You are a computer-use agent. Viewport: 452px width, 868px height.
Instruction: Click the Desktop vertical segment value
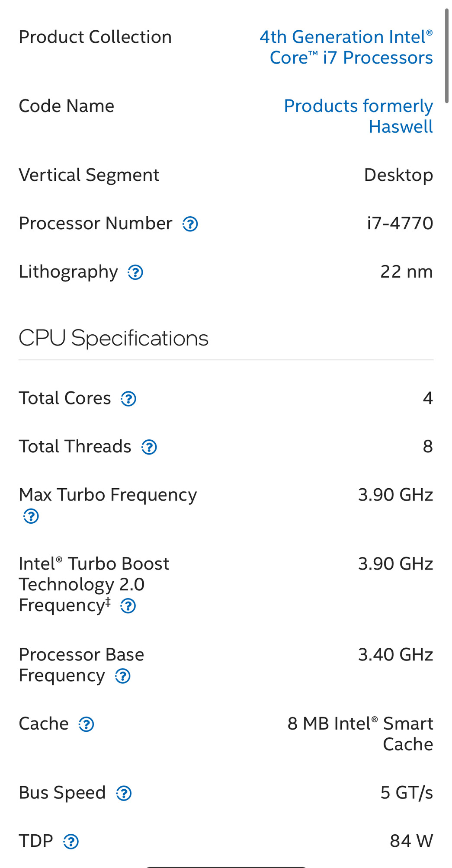[x=398, y=175]
